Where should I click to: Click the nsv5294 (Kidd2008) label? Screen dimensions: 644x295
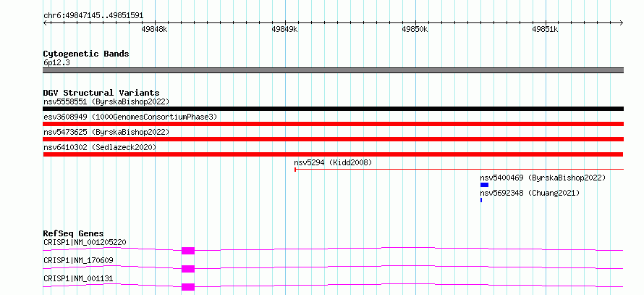click(333, 163)
